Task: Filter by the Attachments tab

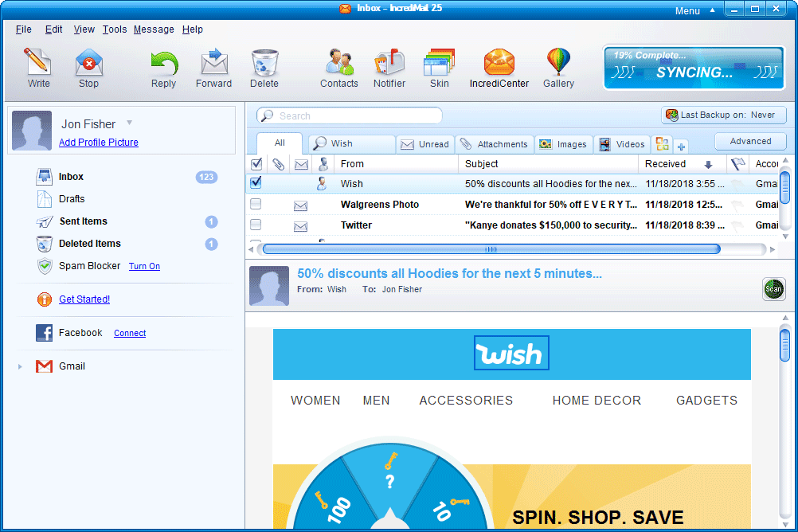Action: click(494, 145)
